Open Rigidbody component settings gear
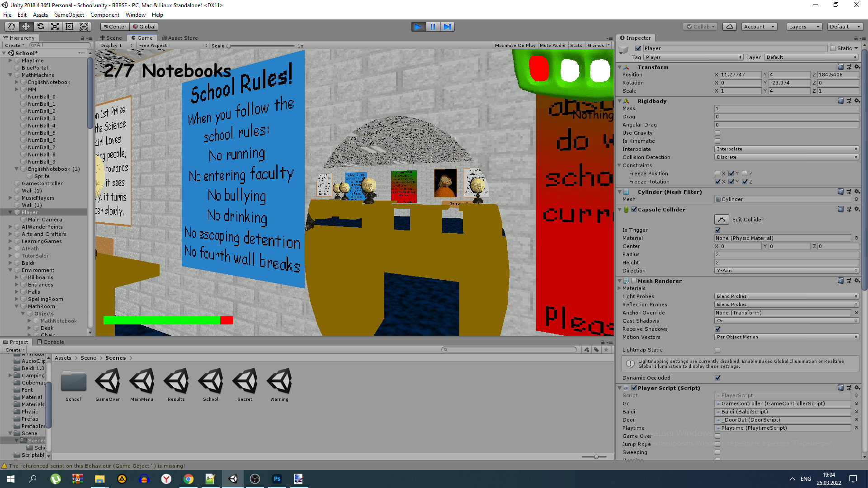 tap(857, 101)
